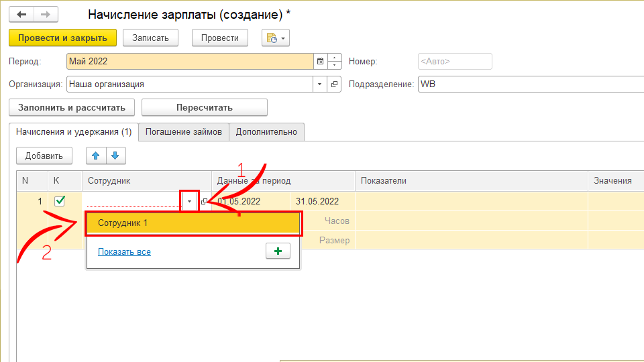Open the Дополнительно tab
644x362 pixels.
coord(266,132)
